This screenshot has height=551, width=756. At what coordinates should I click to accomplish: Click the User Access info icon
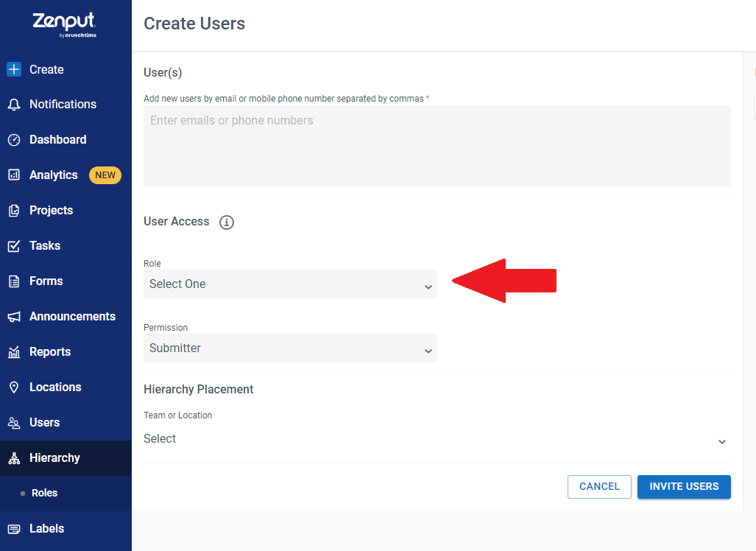(x=227, y=222)
